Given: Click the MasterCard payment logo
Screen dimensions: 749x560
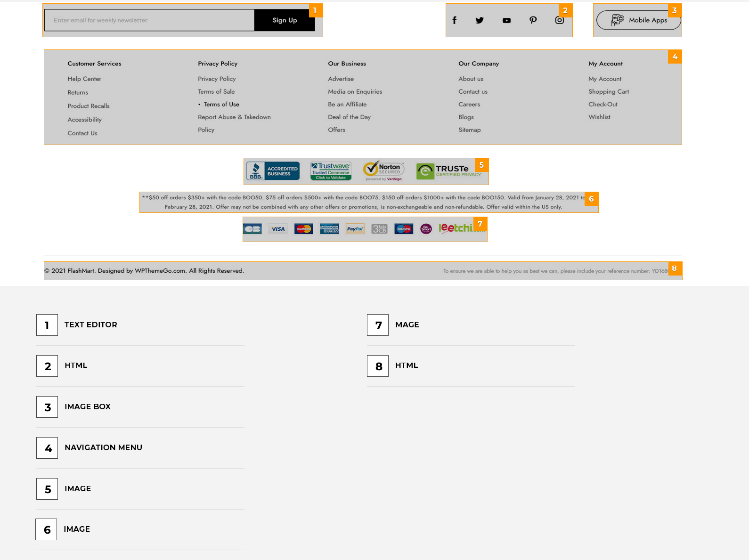Looking at the screenshot, I should (x=304, y=229).
